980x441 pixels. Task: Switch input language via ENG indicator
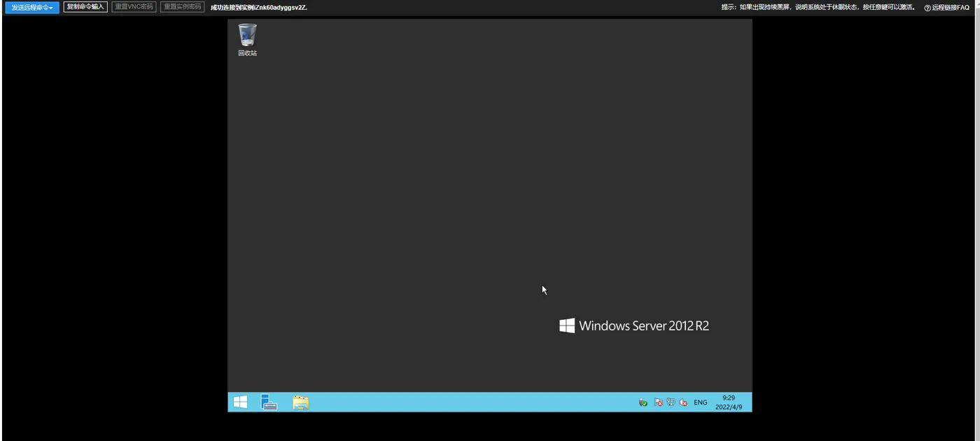coord(701,402)
